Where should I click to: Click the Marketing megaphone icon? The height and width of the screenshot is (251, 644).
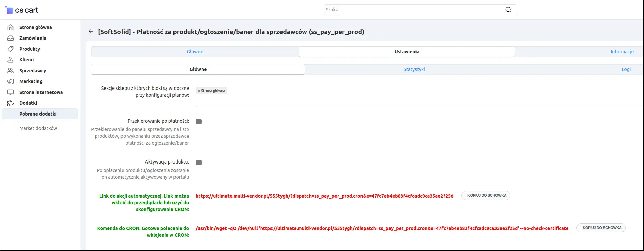point(10,81)
